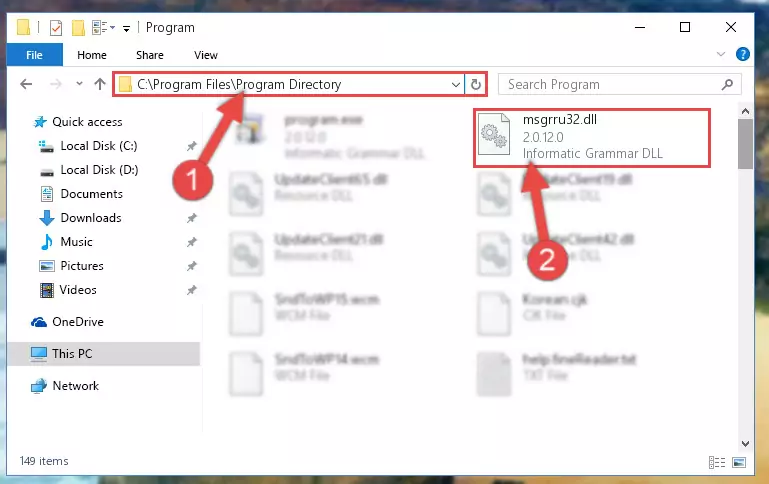This screenshot has width=769, height=484.
Task: Refresh the current folder view
Action: click(475, 84)
